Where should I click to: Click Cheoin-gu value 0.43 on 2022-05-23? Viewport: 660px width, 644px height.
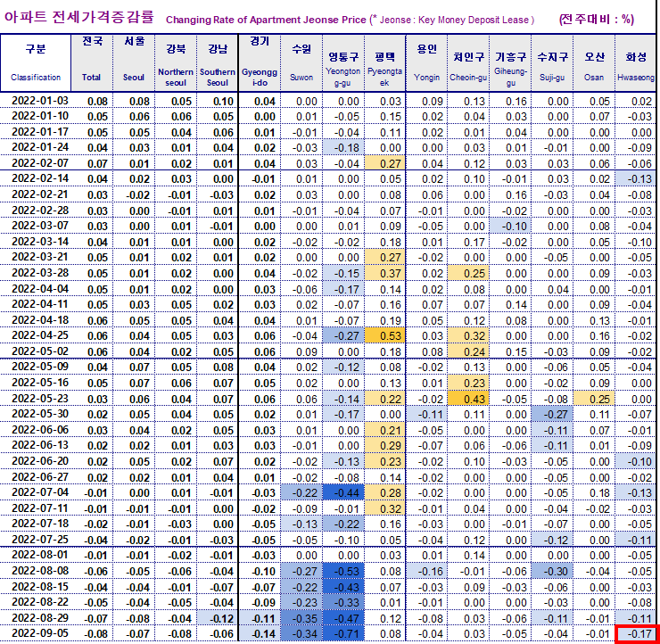coord(468,399)
